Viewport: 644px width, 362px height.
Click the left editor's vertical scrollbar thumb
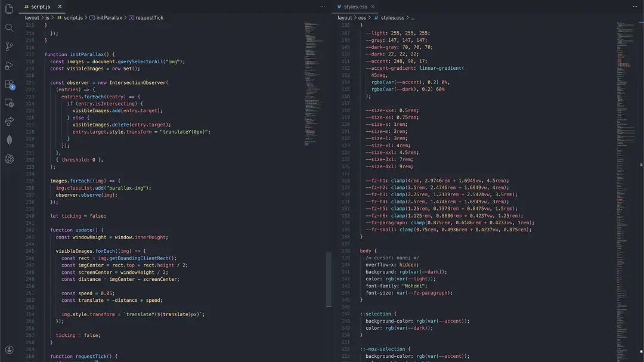click(329, 279)
